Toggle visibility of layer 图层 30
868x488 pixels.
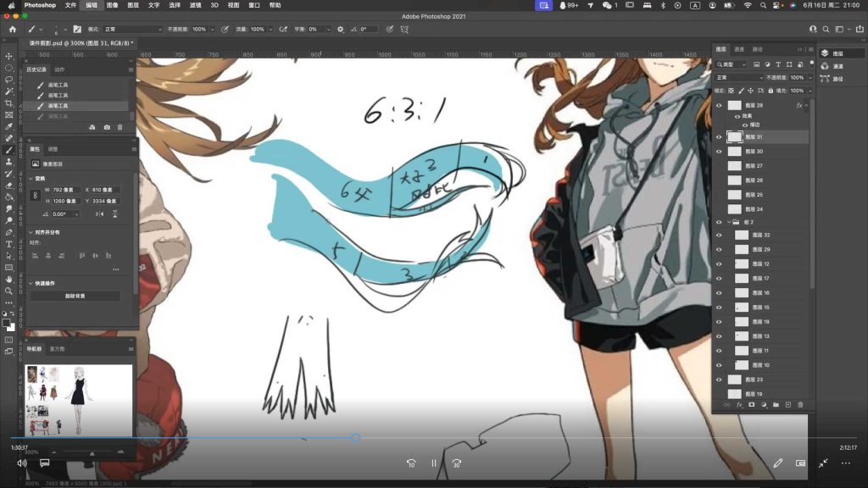coord(719,151)
